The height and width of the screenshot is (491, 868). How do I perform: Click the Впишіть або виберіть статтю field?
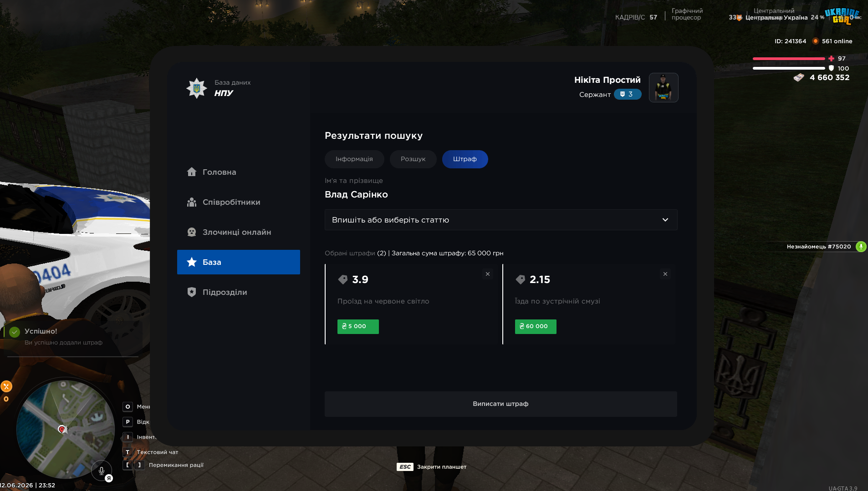[501, 220]
